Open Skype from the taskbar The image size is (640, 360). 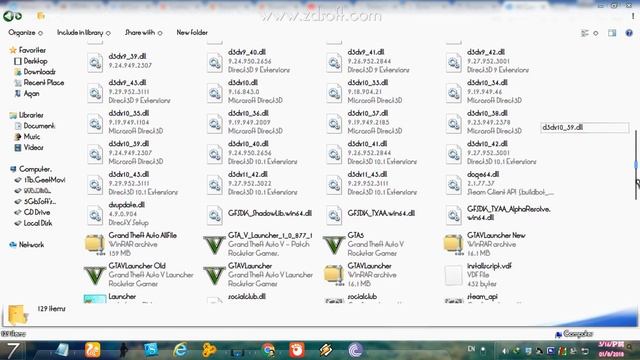click(151, 350)
